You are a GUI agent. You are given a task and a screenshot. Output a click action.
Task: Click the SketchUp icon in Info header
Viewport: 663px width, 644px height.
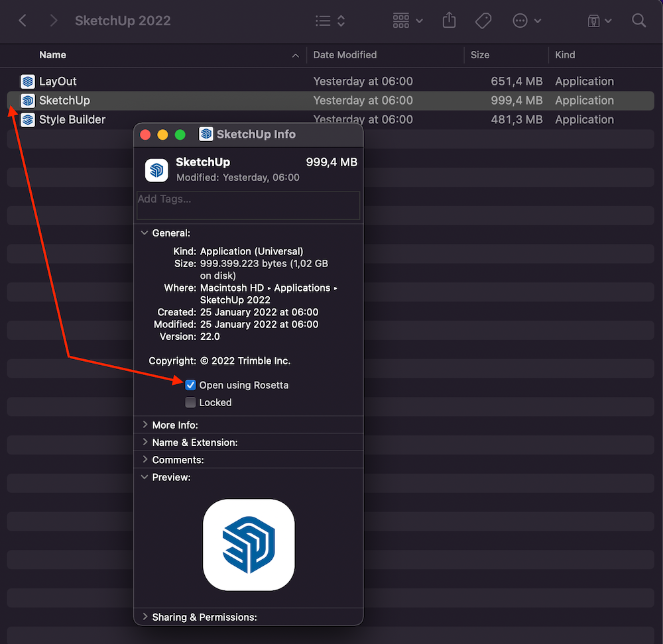[156, 170]
